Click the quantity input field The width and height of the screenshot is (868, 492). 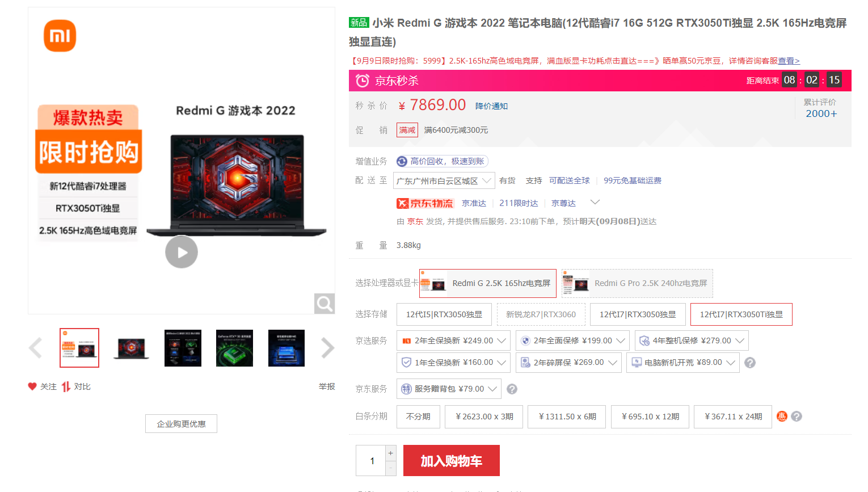pos(371,461)
